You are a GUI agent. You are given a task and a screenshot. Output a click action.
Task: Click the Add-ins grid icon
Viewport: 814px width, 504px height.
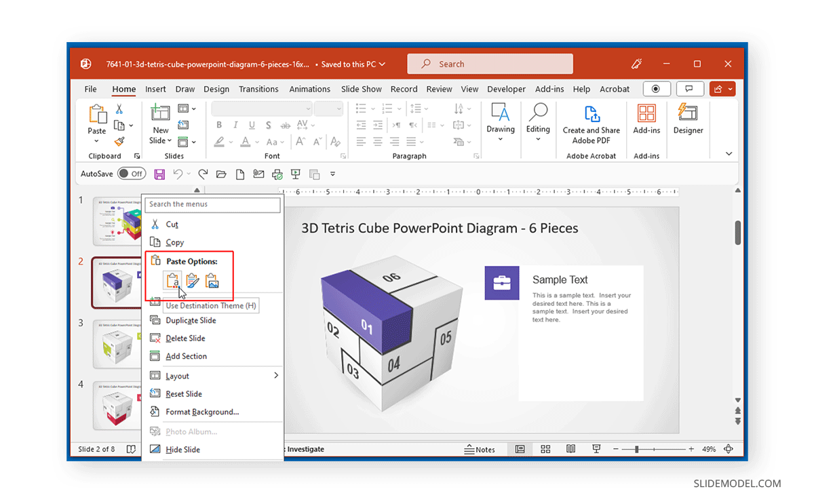[646, 113]
